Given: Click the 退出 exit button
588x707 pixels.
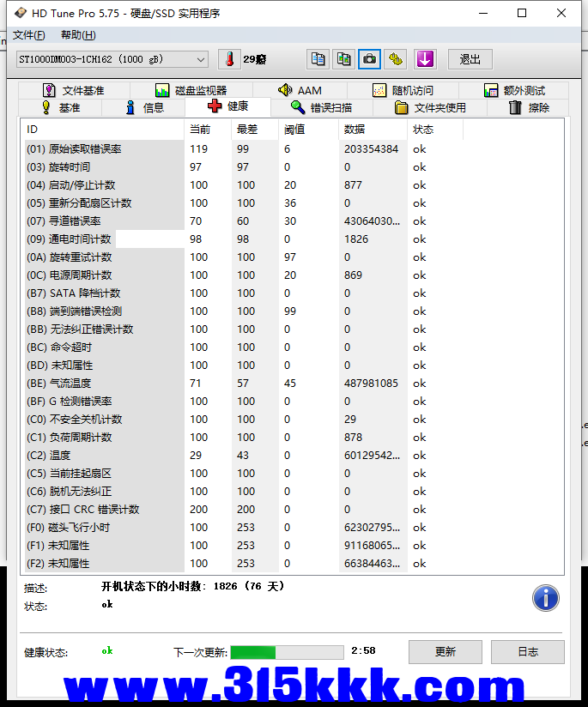Looking at the screenshot, I should [x=470, y=59].
